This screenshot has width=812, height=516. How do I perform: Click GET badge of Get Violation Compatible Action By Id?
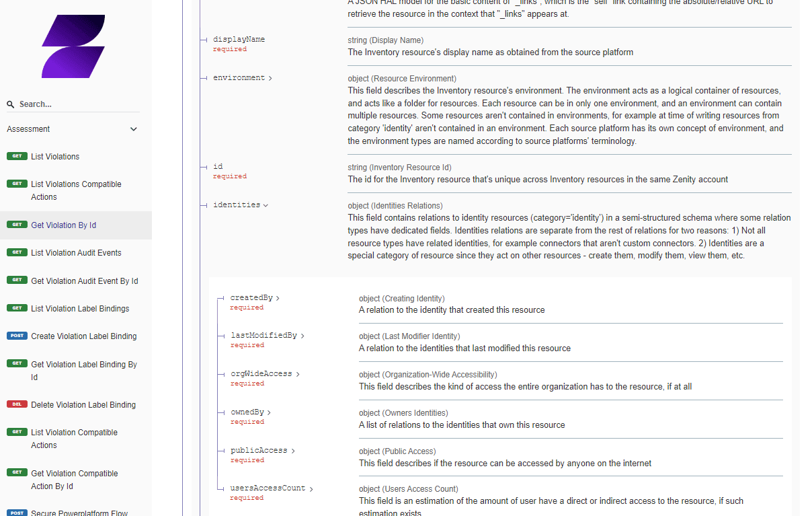17,473
